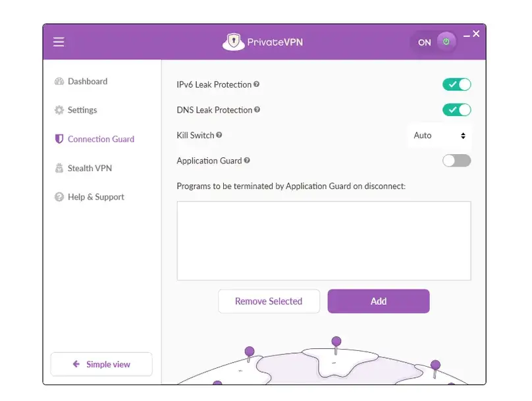Click the DNS Leak Protection label
532x401 pixels.
215,110
